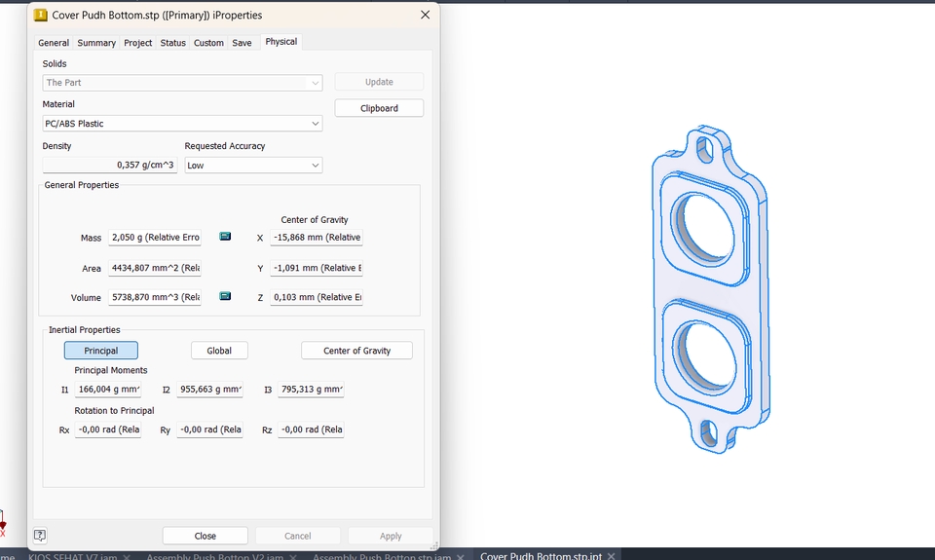Click Center of Gravity Y value field
The image size is (935, 560).
pos(316,268)
